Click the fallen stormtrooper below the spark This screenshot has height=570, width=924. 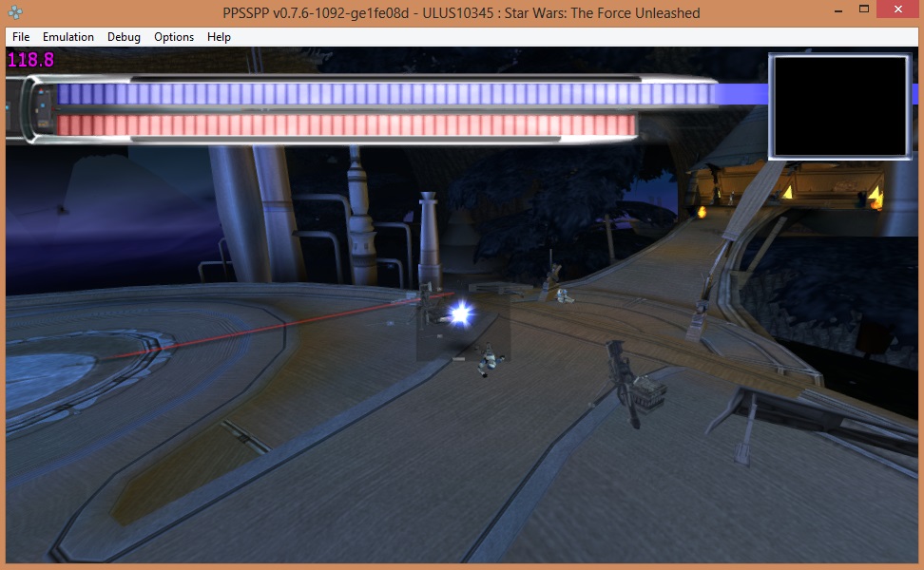pos(489,358)
